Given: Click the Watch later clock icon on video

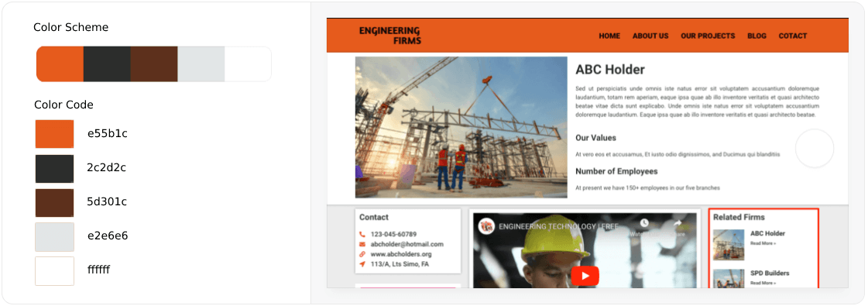Looking at the screenshot, I should tap(644, 223).
